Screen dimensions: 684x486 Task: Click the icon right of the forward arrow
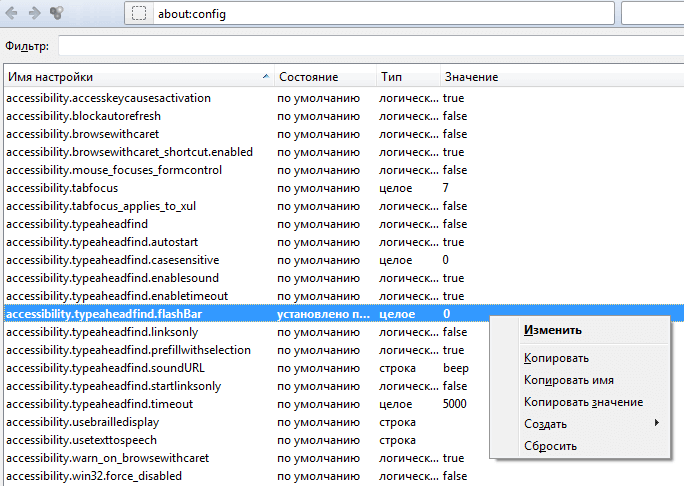(x=59, y=13)
